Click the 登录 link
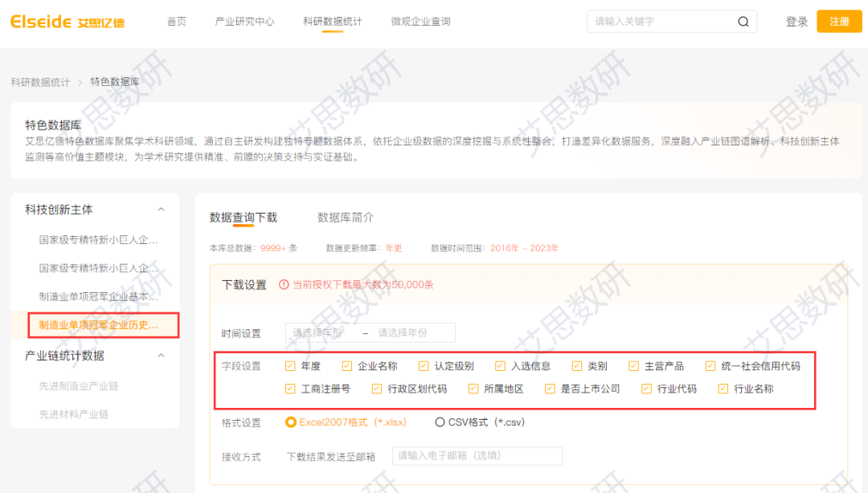 click(796, 22)
